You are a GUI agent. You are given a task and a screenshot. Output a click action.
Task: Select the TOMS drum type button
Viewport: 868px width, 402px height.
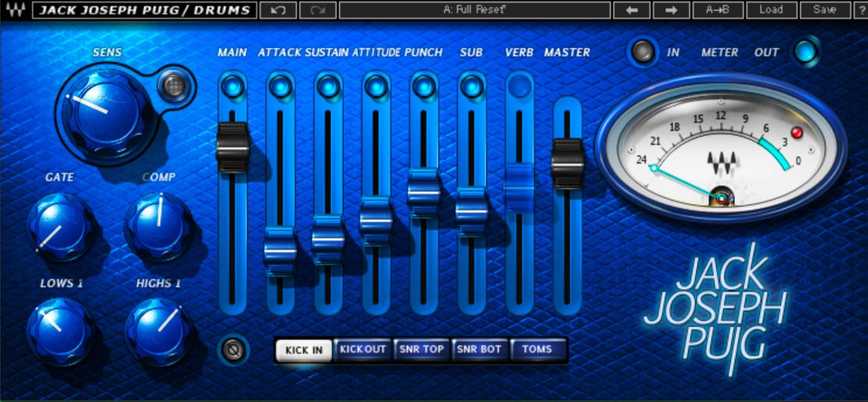537,350
